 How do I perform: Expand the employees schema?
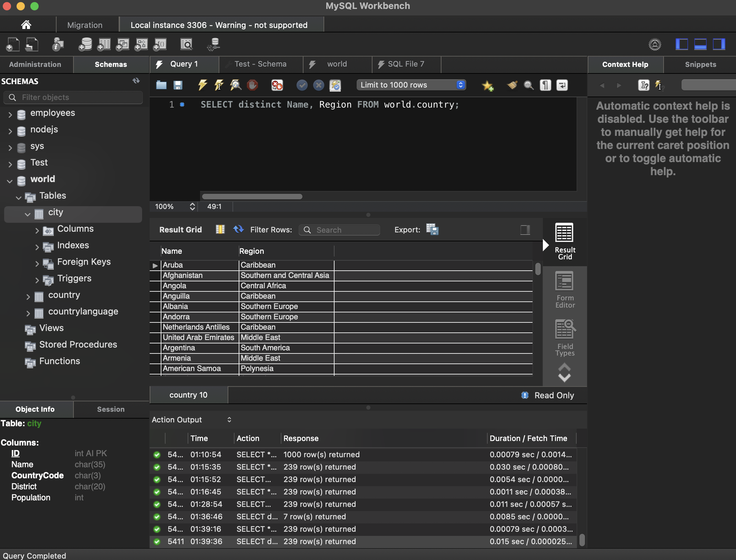pyautogui.click(x=10, y=114)
